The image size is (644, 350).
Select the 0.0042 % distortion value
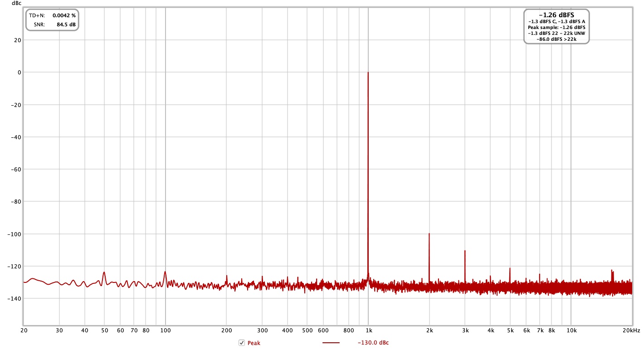tap(64, 15)
